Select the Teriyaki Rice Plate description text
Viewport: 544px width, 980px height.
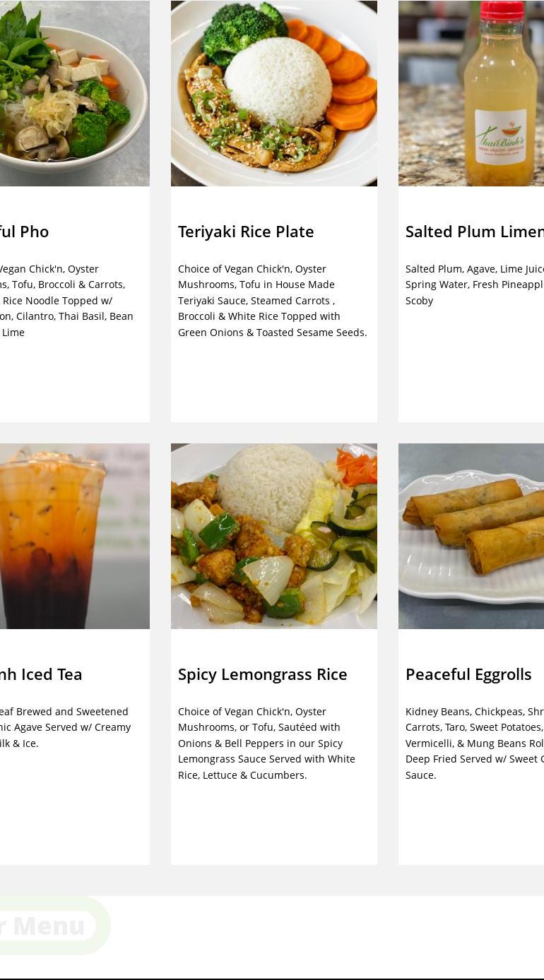tap(273, 301)
